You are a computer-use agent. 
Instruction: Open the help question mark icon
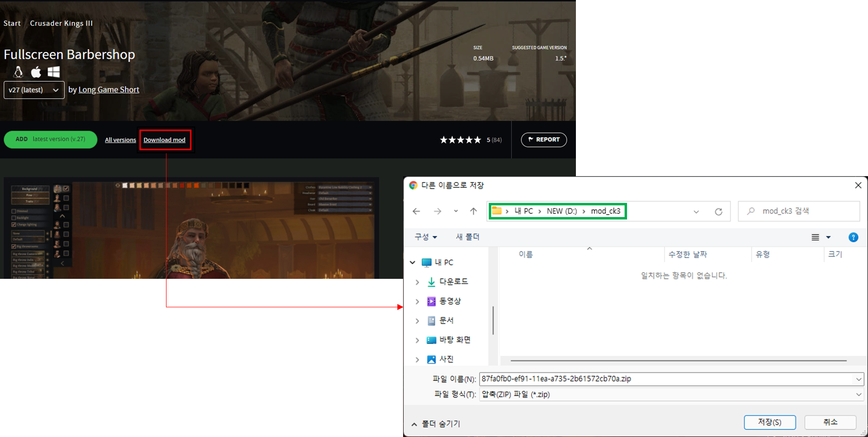(853, 237)
